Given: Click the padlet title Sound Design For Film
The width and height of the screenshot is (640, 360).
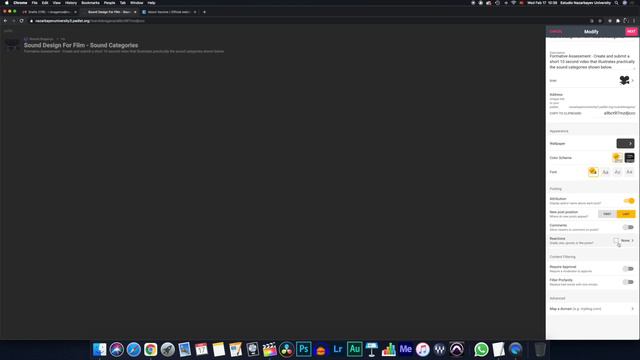Looking at the screenshot, I should [81, 45].
